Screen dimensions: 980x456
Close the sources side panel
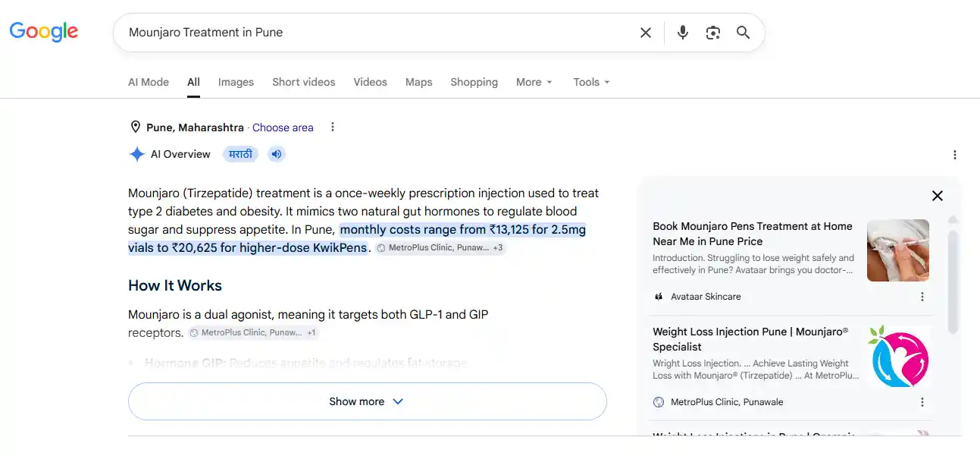tap(938, 196)
